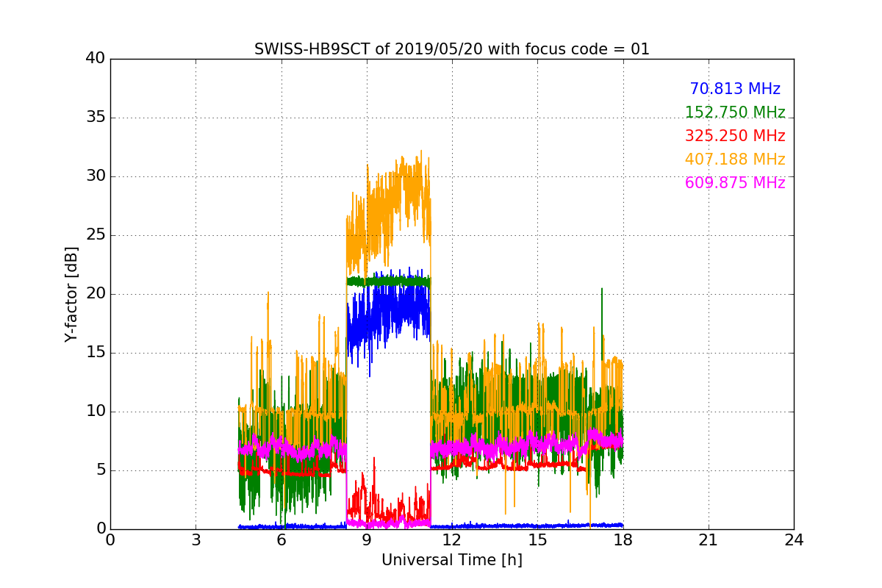Click the 325.250 MHz legend label
This screenshot has width=882, height=588.
tap(735, 136)
